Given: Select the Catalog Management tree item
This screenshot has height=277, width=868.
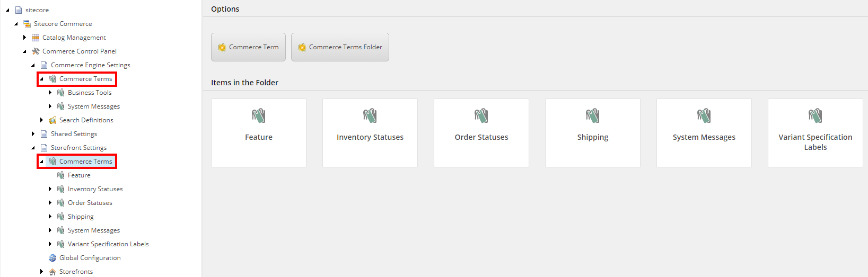Looking at the screenshot, I should click(74, 38).
